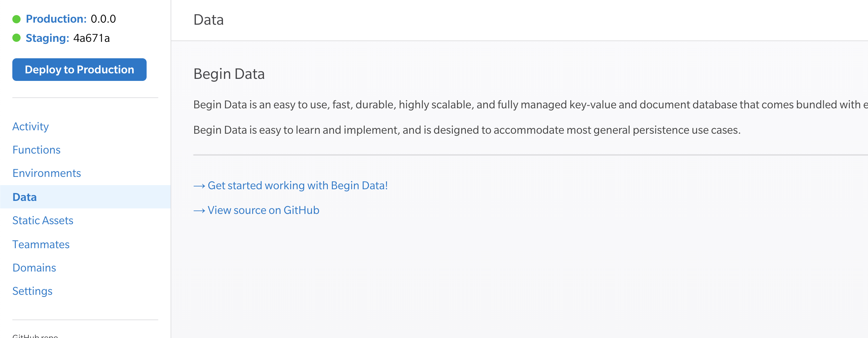Navigate to the Environments page

[47, 173]
